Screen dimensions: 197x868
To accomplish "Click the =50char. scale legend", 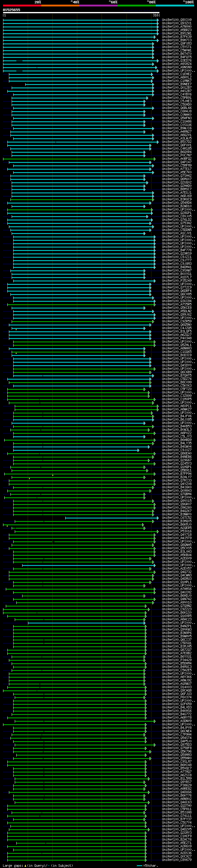I will point(148,866).
